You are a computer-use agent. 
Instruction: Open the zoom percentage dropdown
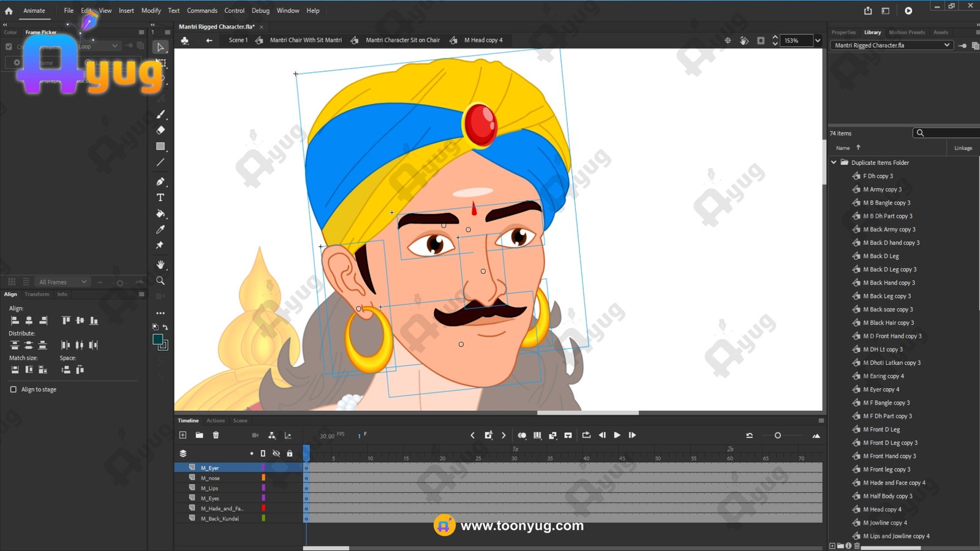tap(818, 40)
